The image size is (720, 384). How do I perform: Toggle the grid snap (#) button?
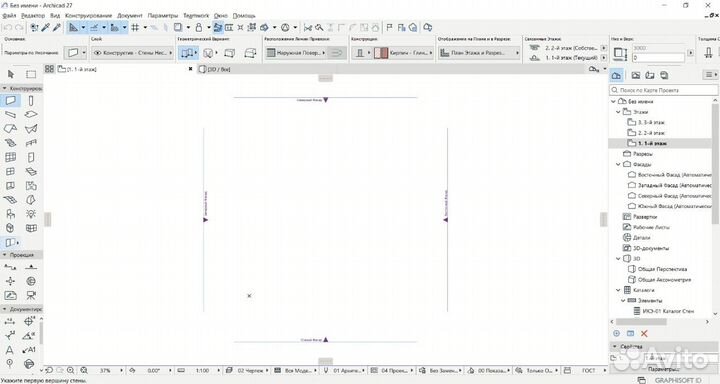pyautogui.click(x=135, y=28)
